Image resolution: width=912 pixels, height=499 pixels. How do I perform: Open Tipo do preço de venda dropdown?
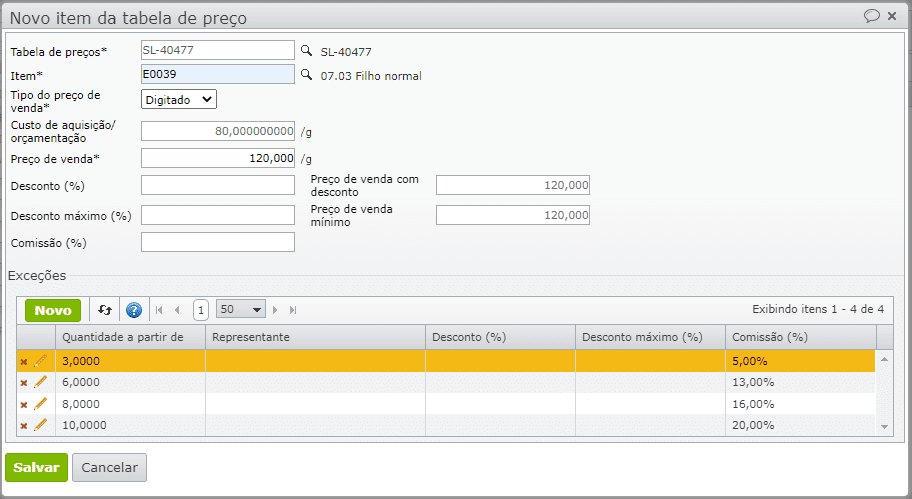[x=179, y=99]
